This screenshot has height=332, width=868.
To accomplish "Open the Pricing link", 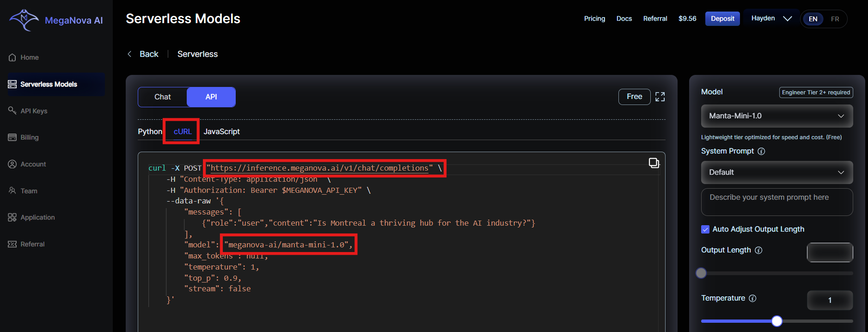I will pyautogui.click(x=594, y=18).
